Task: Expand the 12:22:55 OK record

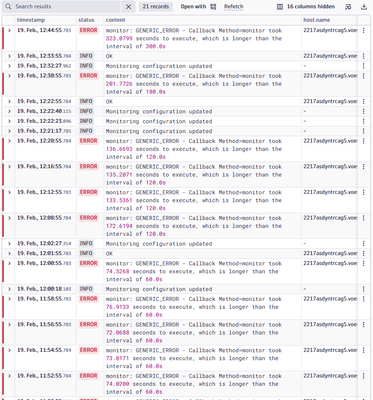Action: click(9, 101)
